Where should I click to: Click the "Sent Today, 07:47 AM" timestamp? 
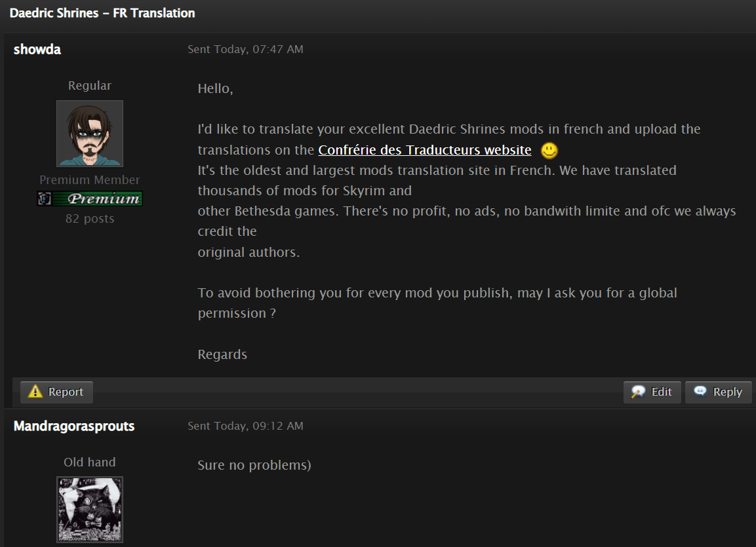[245, 49]
